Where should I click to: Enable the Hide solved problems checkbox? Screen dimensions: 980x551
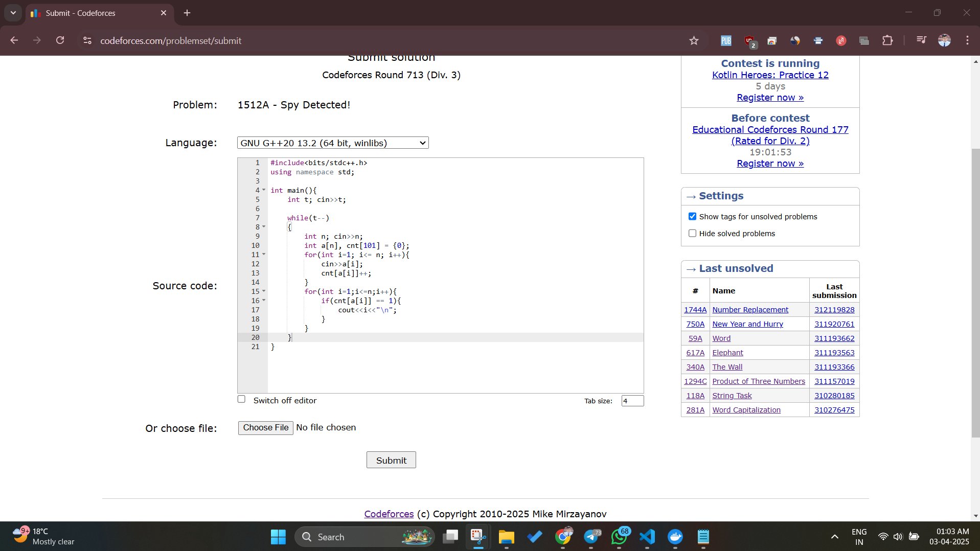tap(692, 234)
